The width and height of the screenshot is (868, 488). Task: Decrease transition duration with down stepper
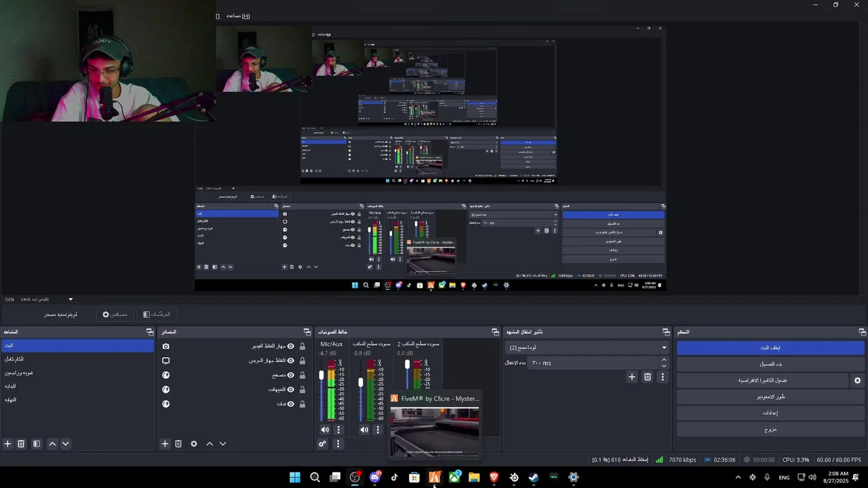[664, 366]
